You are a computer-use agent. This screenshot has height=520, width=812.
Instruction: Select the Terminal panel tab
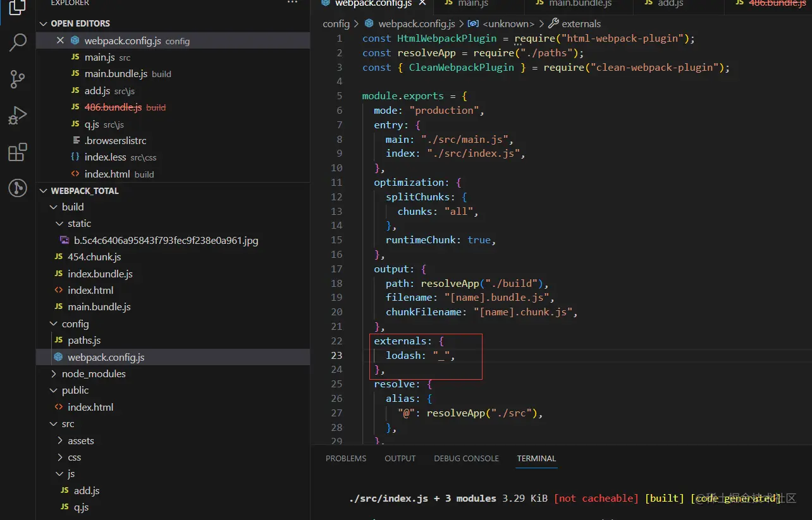pos(536,458)
